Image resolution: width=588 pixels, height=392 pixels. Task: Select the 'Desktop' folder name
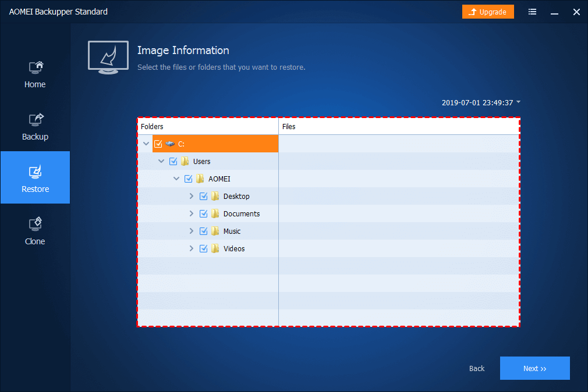click(236, 197)
